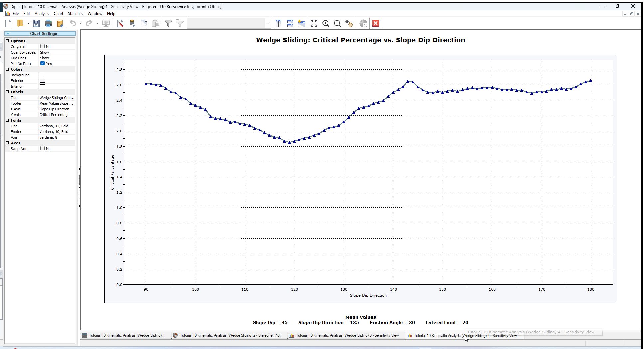
Task: Click the Print icon
Action: (x=48, y=23)
